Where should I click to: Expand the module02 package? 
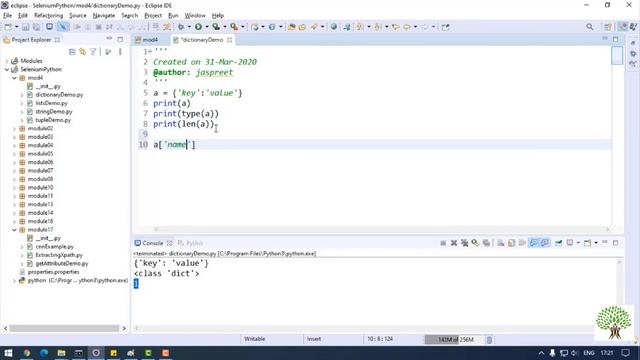tap(14, 129)
